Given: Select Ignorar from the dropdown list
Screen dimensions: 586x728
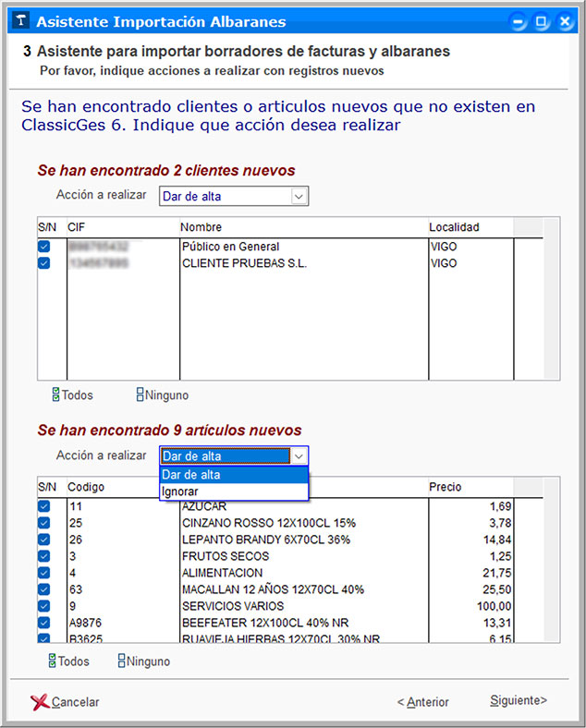Looking at the screenshot, I should click(x=179, y=491).
